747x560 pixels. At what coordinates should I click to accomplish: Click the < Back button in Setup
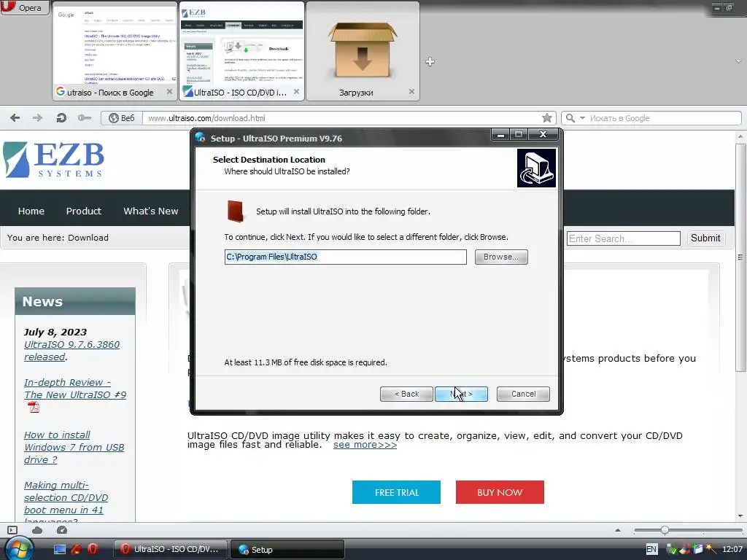coord(406,394)
